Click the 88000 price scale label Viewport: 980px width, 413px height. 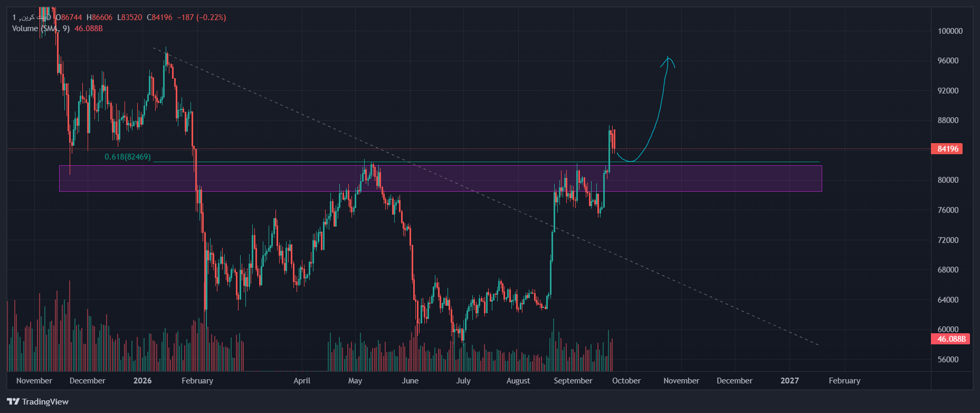(x=948, y=120)
